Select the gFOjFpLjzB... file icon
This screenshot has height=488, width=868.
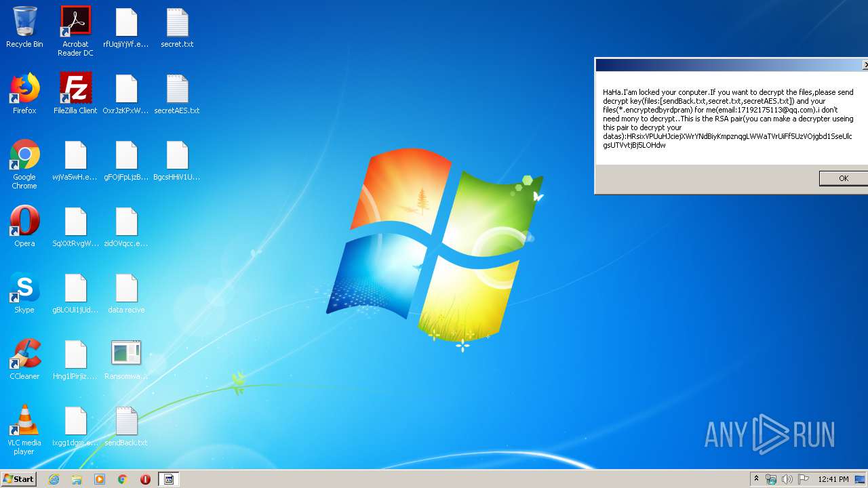126,160
